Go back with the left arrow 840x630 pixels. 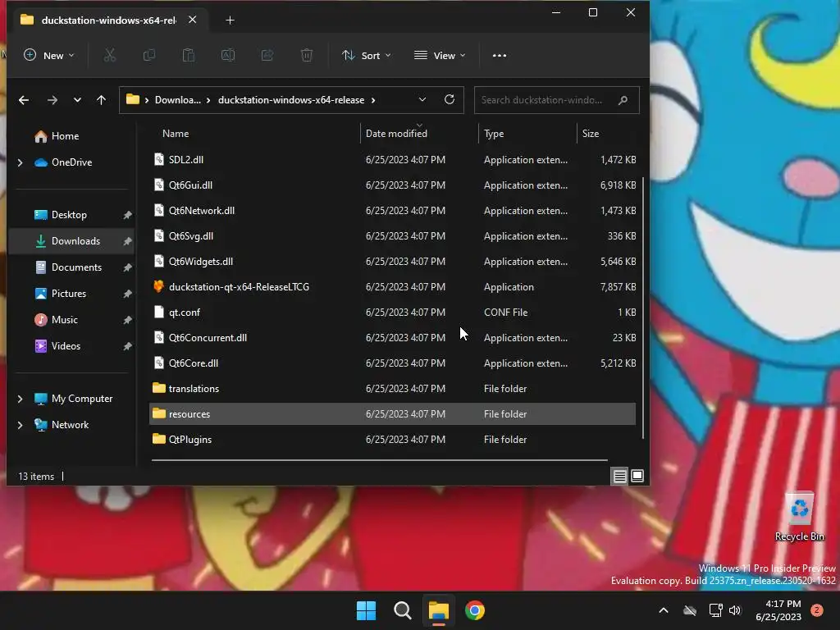tap(24, 100)
